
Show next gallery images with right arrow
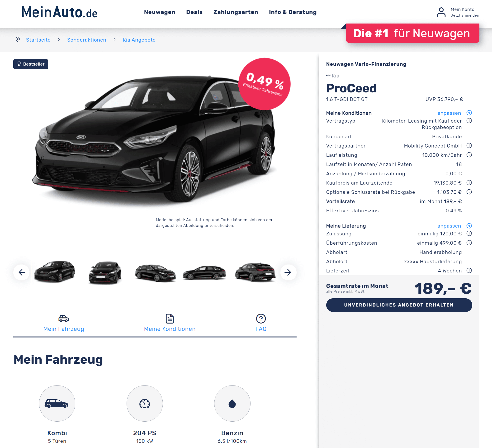(288, 272)
